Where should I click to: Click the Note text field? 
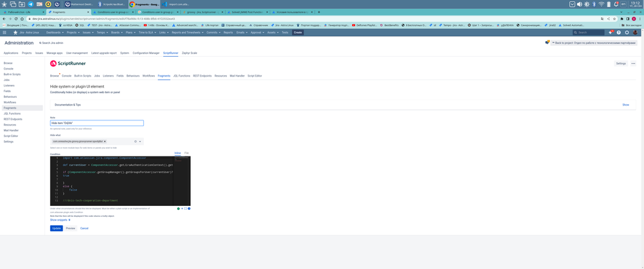coord(97,123)
